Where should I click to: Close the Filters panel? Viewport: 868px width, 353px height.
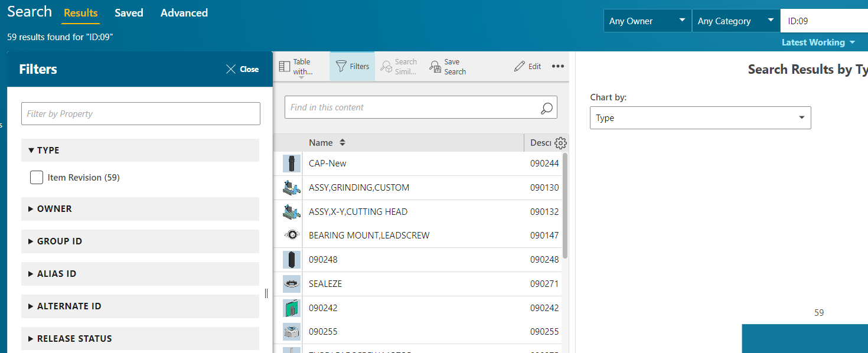[242, 69]
